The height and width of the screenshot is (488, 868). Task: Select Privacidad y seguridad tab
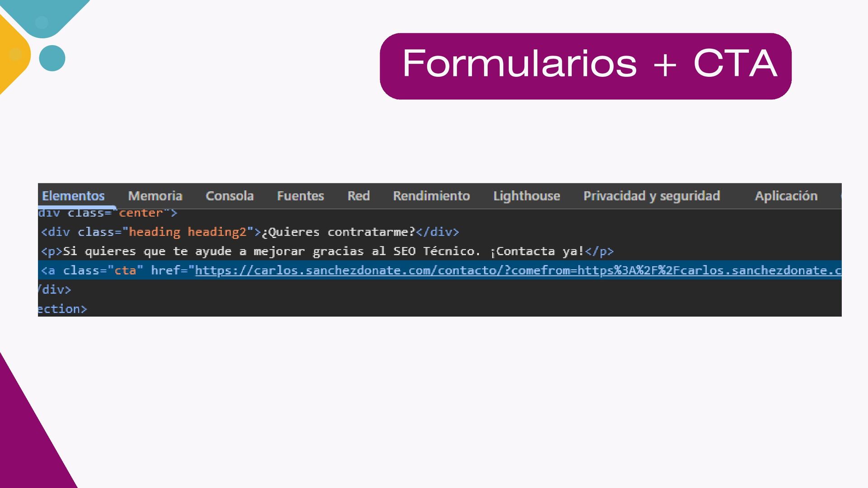tap(651, 196)
